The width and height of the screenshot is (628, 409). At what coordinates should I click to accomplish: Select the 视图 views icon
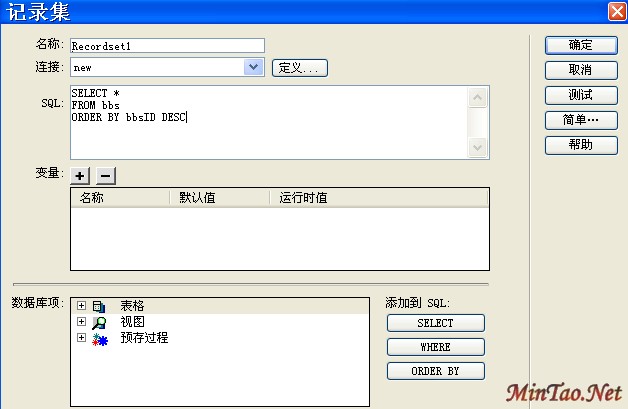coord(98,322)
